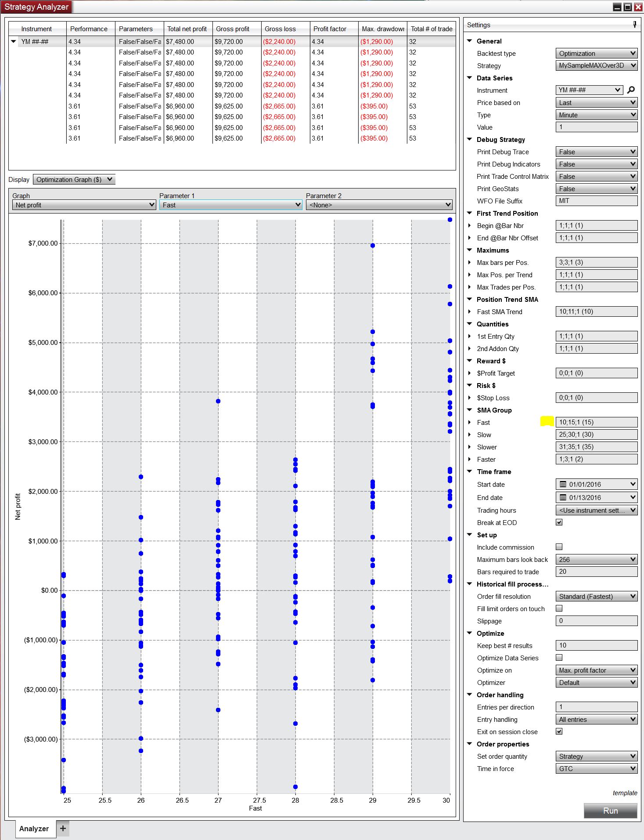The image size is (644, 840).
Task: Open Parameter 1 Fast dropdown
Action: pos(230,205)
